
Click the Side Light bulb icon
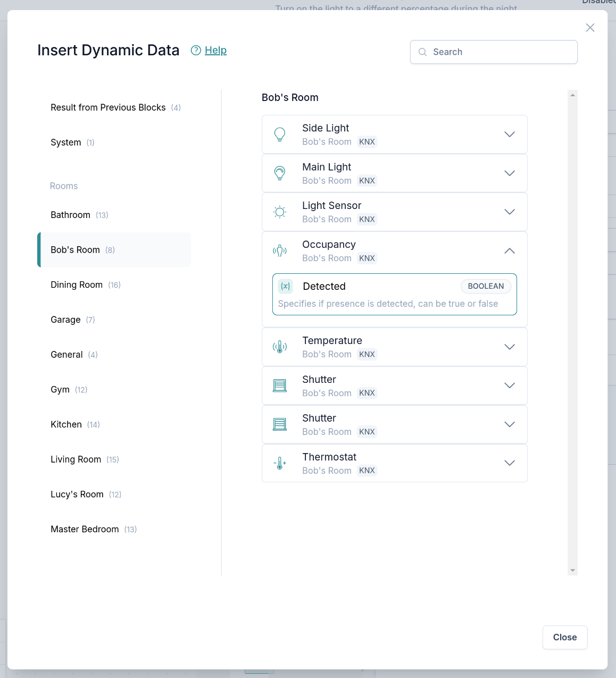(280, 135)
